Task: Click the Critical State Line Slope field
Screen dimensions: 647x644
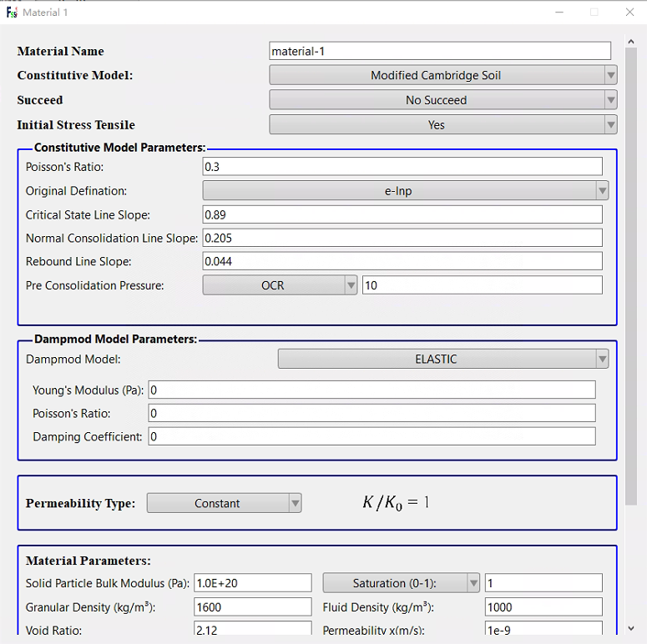Action: tap(402, 214)
